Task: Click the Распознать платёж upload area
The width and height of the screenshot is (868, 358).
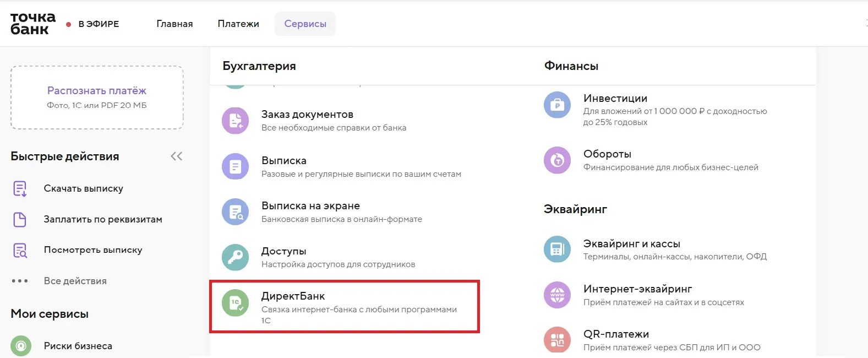Action: point(97,97)
